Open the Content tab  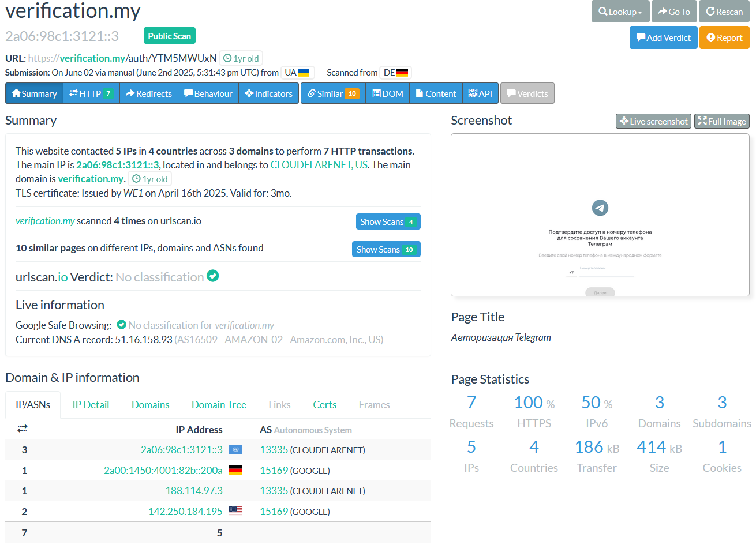click(x=436, y=93)
